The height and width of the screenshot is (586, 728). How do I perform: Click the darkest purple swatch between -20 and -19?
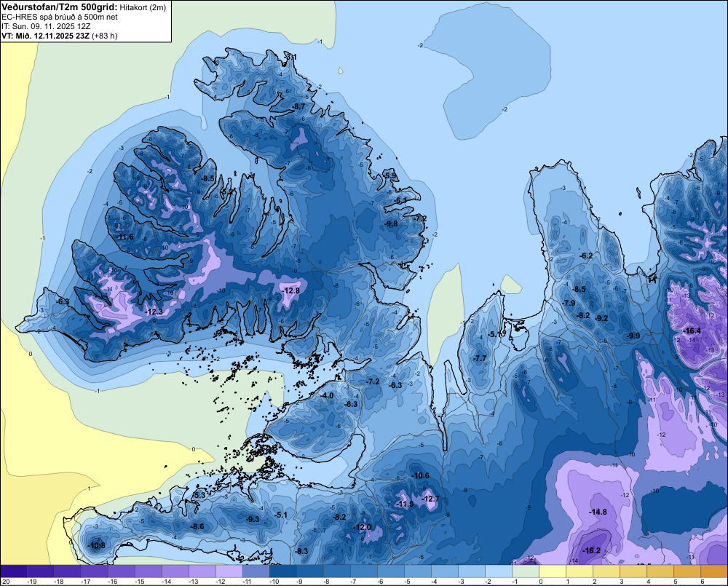pos(13,571)
